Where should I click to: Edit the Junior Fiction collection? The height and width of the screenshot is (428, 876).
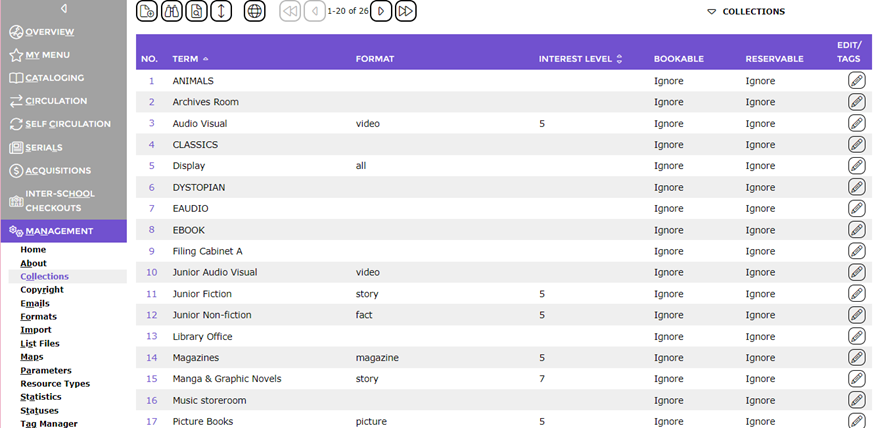(856, 293)
